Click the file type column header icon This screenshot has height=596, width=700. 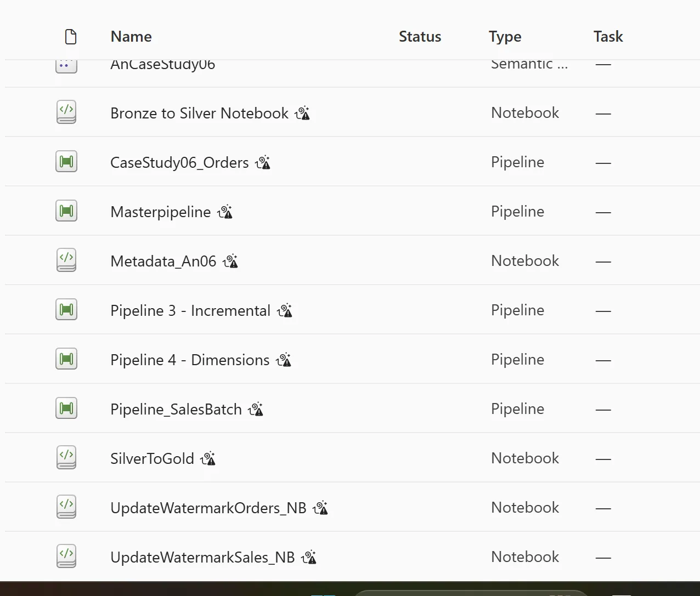click(x=71, y=37)
